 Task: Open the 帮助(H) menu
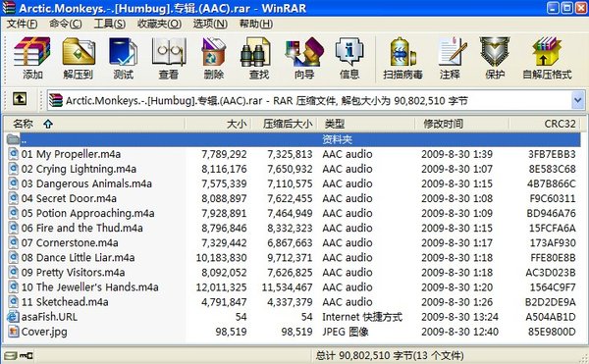pyautogui.click(x=256, y=24)
